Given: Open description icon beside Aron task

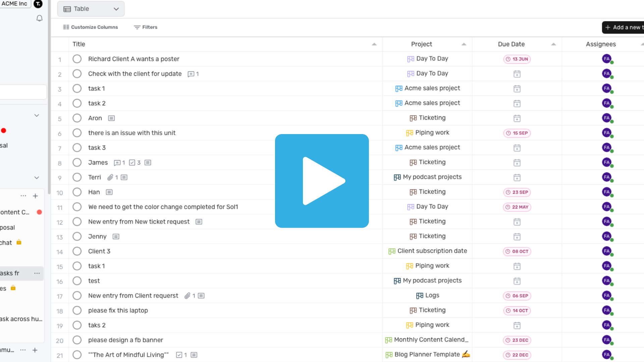Looking at the screenshot, I should pos(111,118).
